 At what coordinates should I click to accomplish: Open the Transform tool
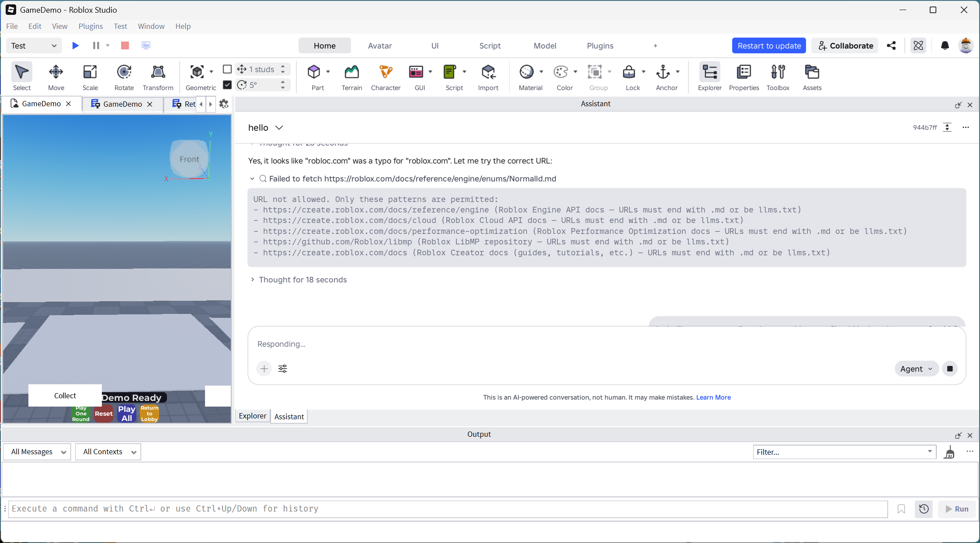click(158, 77)
